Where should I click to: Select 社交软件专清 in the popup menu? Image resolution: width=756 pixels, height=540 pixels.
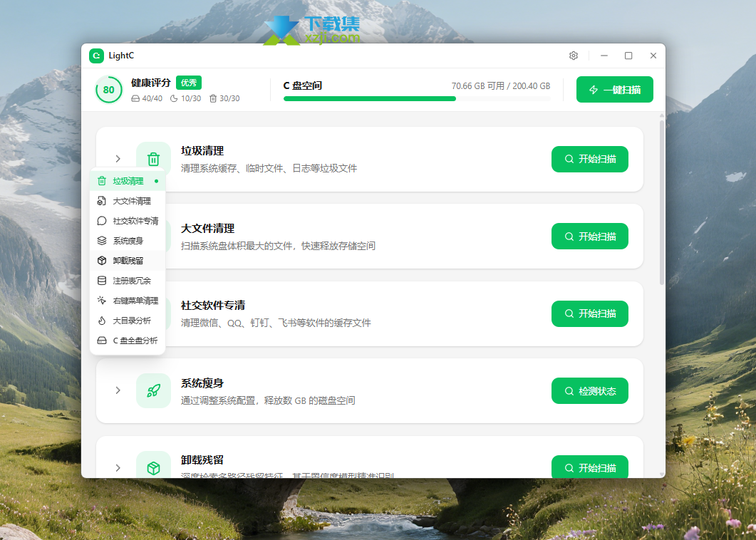(x=128, y=221)
